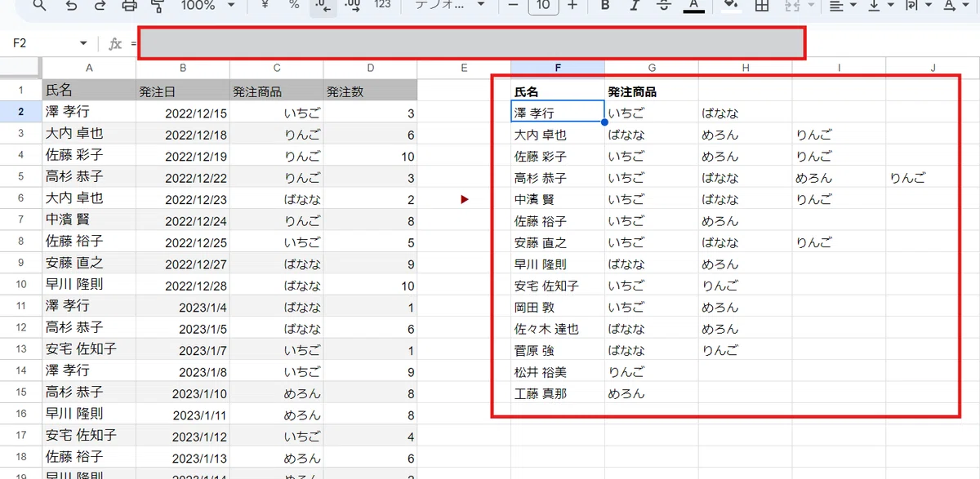Select the date cell 2023/1/13
Viewport: 980px width, 479px height.
click(x=183, y=457)
